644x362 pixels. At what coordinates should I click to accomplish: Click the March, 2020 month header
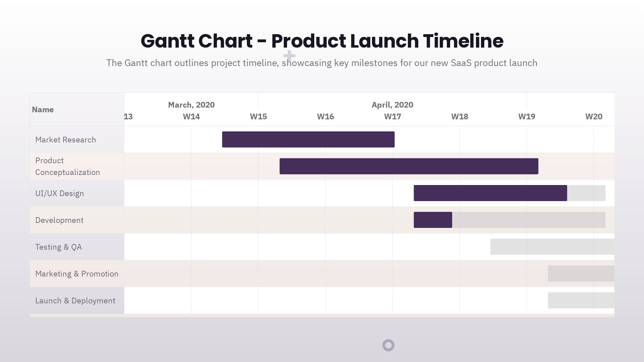[x=191, y=105]
